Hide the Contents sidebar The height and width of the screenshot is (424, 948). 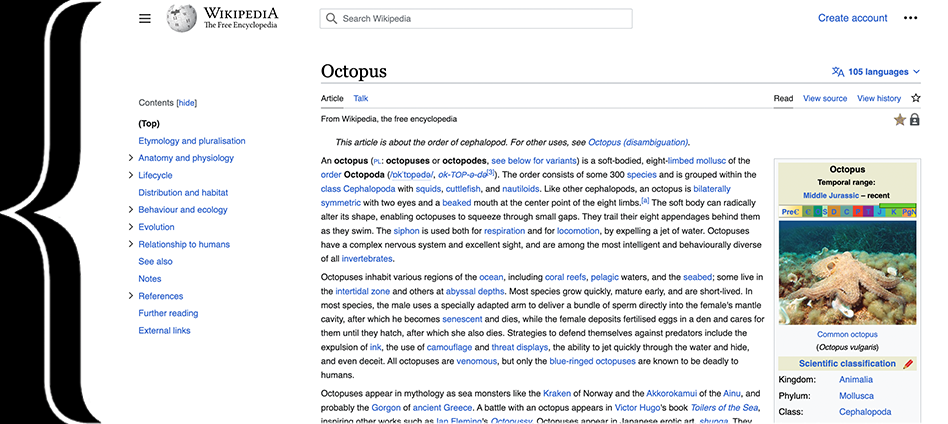coord(186,103)
